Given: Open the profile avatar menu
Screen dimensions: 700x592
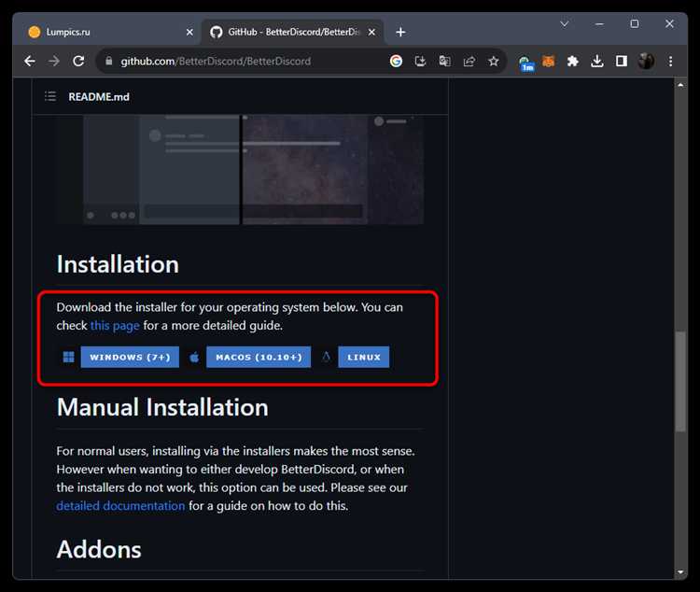Looking at the screenshot, I should pos(646,62).
